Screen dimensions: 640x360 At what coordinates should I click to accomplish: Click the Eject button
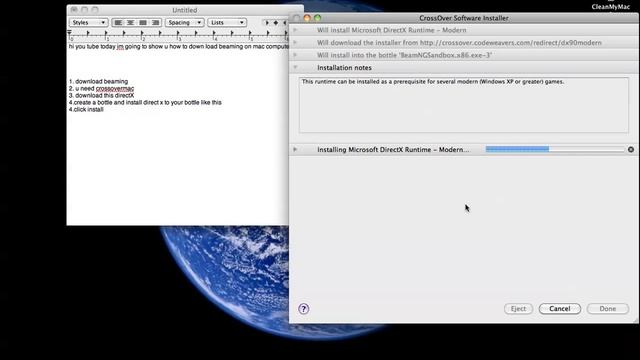[518, 309]
